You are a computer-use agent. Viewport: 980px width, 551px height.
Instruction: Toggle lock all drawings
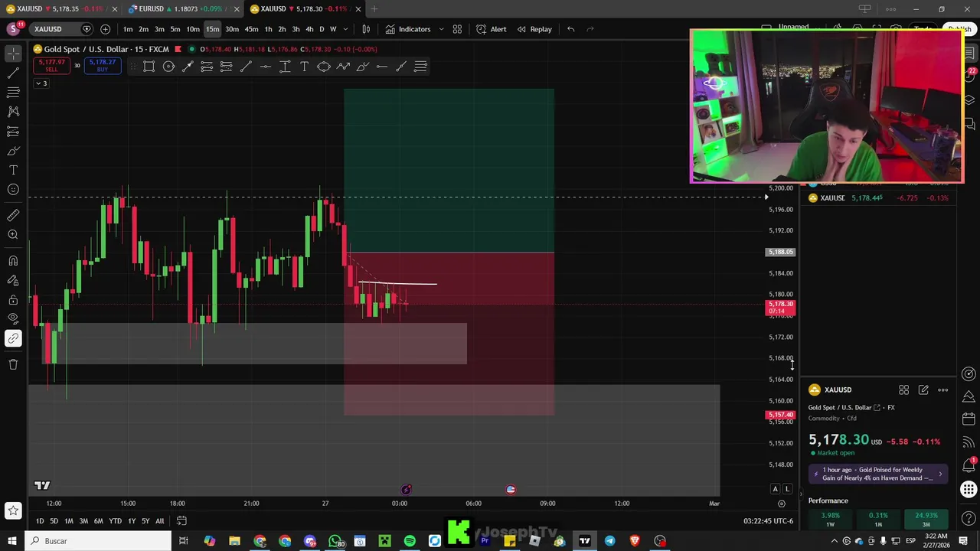(13, 299)
